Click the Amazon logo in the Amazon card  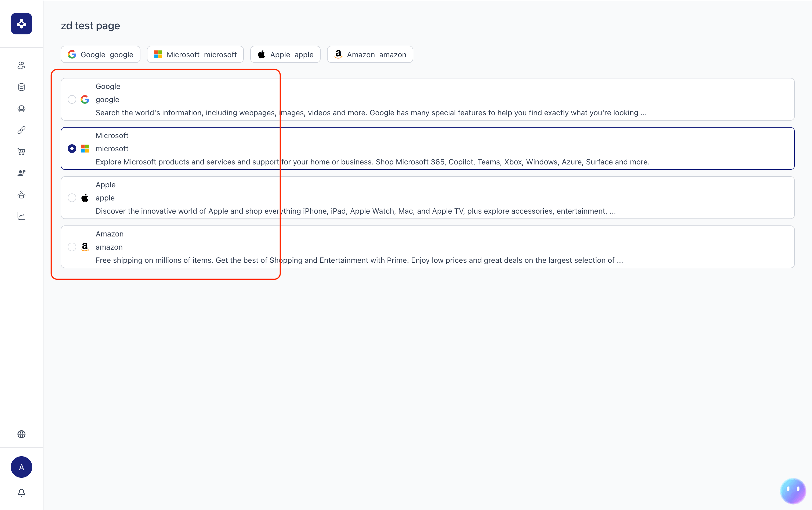tap(85, 247)
